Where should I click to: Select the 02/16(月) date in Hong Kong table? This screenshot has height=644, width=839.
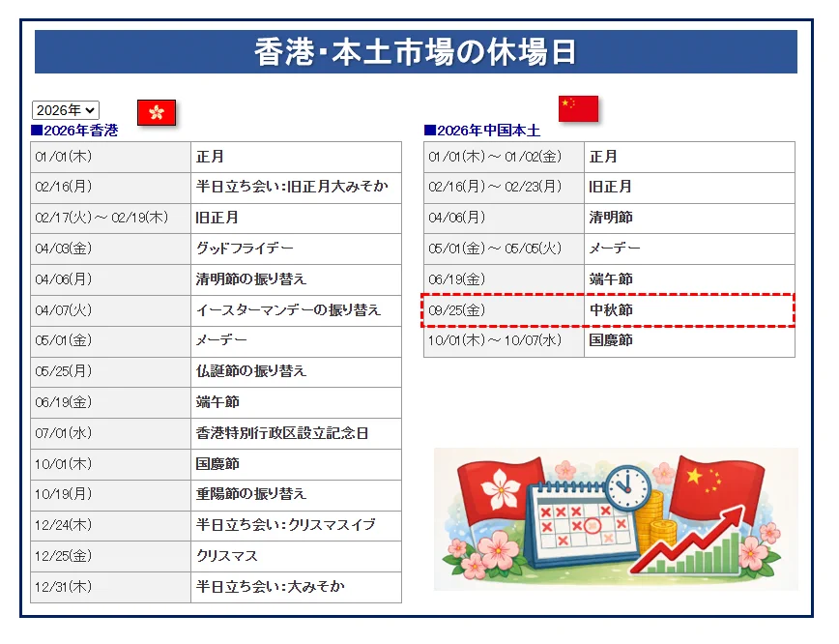[111, 188]
